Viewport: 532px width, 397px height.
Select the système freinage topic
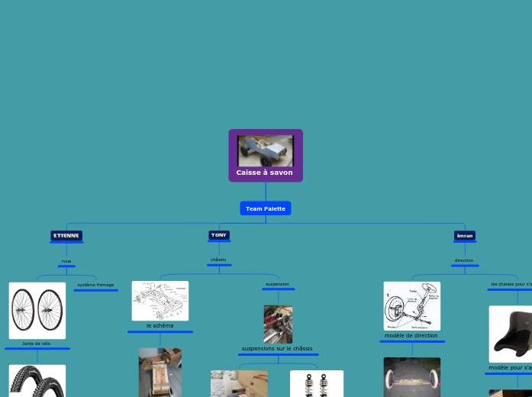95,285
